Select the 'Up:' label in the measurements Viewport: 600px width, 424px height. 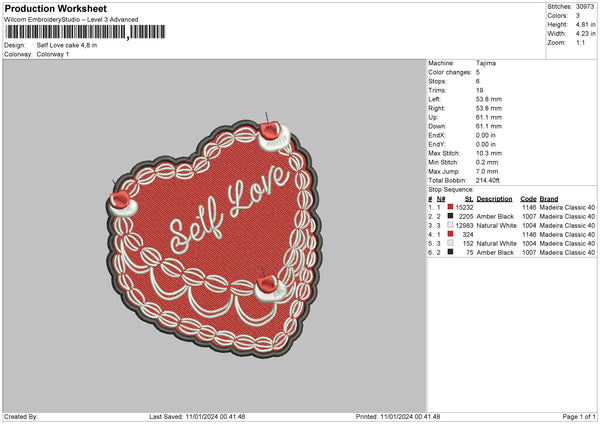point(433,117)
